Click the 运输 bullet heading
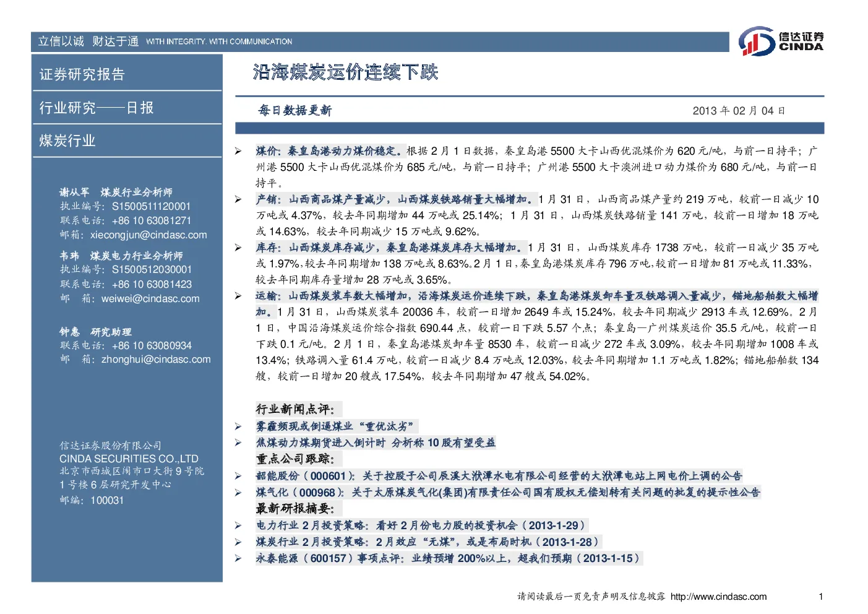The image size is (868, 614). pos(537,304)
